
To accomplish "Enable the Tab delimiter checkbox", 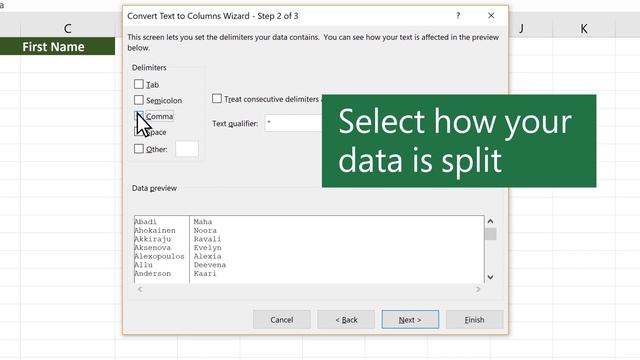I will pyautogui.click(x=139, y=84).
